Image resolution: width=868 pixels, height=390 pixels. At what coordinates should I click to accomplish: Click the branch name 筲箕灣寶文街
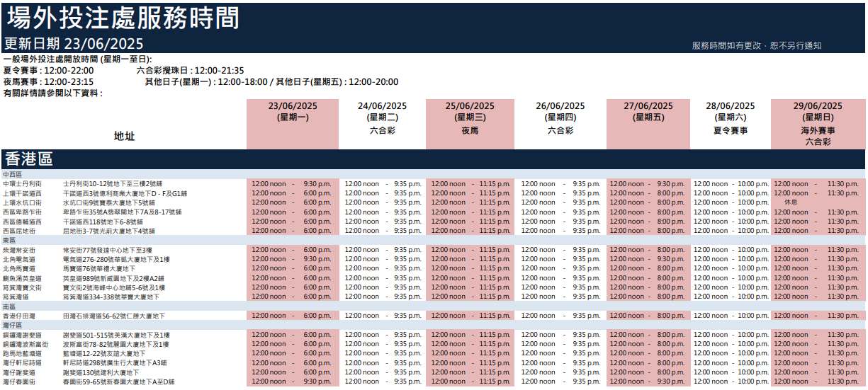pyautogui.click(x=22, y=287)
